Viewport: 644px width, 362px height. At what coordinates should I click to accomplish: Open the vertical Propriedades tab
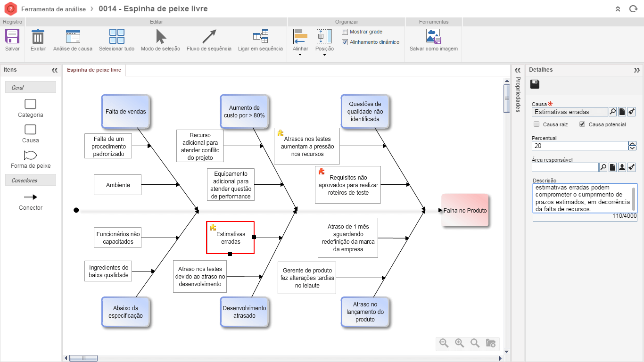518,94
